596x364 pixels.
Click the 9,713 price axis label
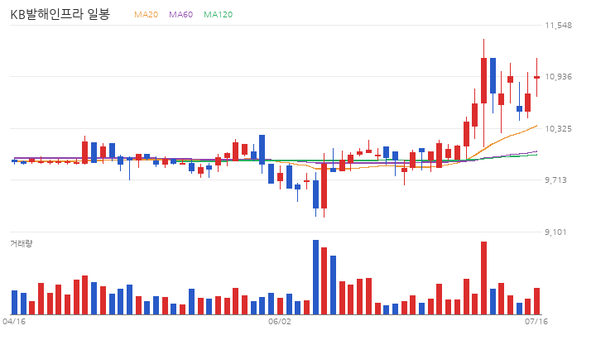click(555, 180)
